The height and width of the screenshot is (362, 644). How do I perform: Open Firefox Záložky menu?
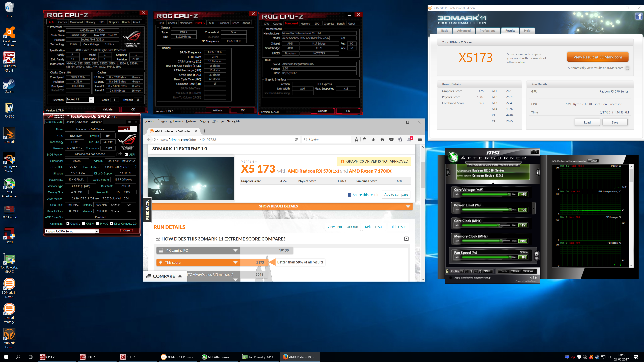coord(204,121)
